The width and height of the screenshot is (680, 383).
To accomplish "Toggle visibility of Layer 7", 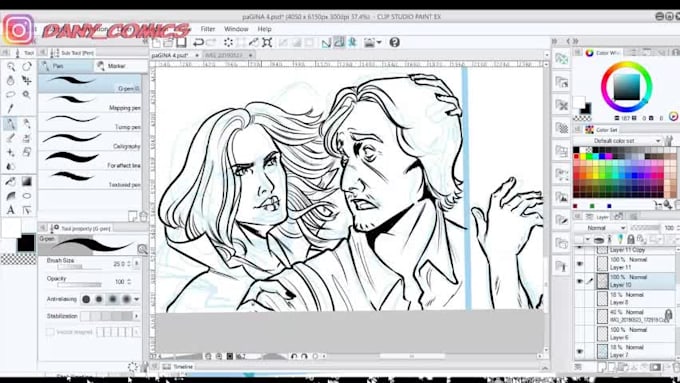I will click(x=580, y=351).
